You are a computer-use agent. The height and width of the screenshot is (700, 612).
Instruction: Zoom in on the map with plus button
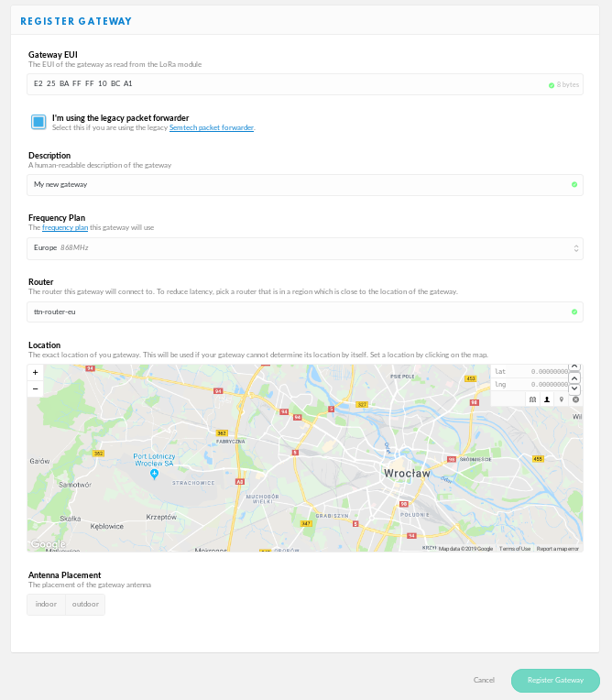coord(35,372)
